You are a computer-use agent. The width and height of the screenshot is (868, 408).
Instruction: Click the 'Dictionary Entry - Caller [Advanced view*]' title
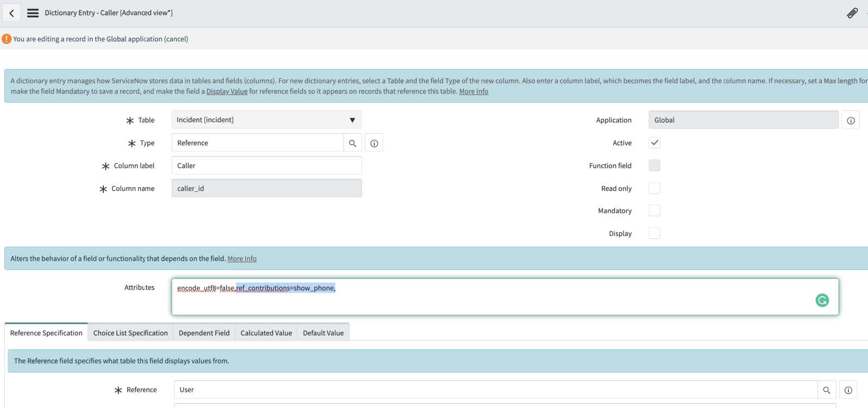click(x=109, y=13)
